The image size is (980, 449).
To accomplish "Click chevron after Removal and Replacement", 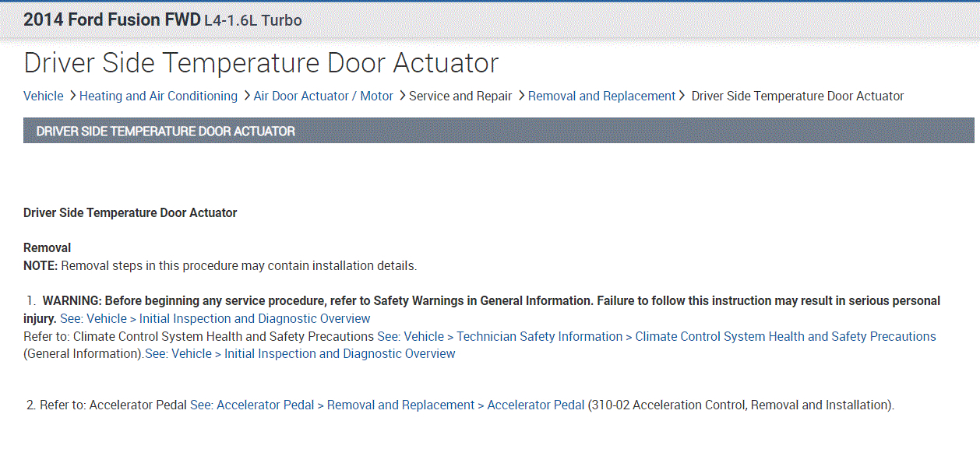I will [682, 96].
